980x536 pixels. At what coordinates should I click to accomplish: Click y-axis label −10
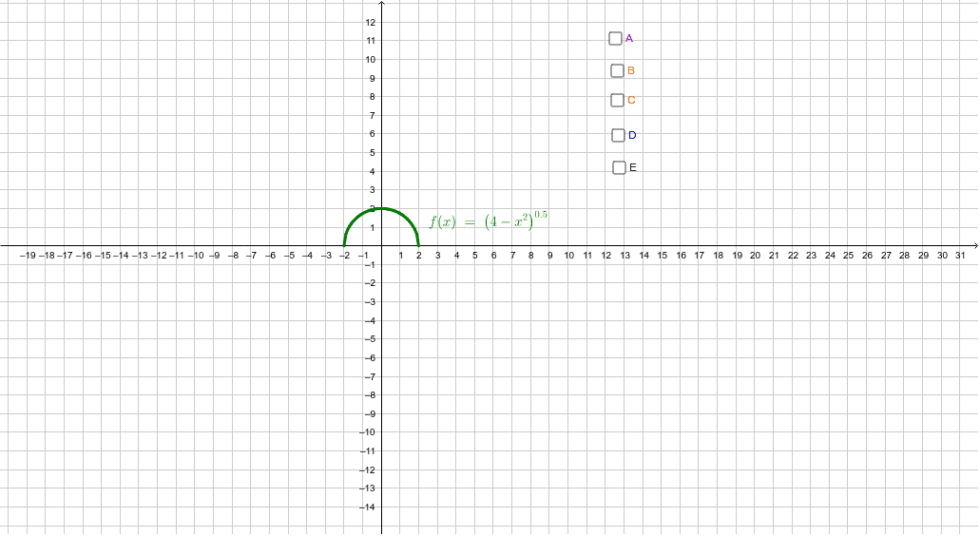[368, 432]
